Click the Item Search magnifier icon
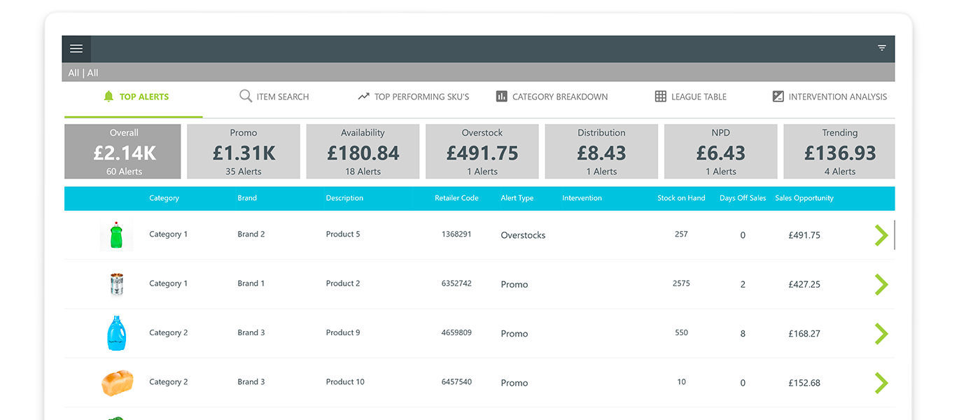The width and height of the screenshot is (980, 420). point(246,97)
